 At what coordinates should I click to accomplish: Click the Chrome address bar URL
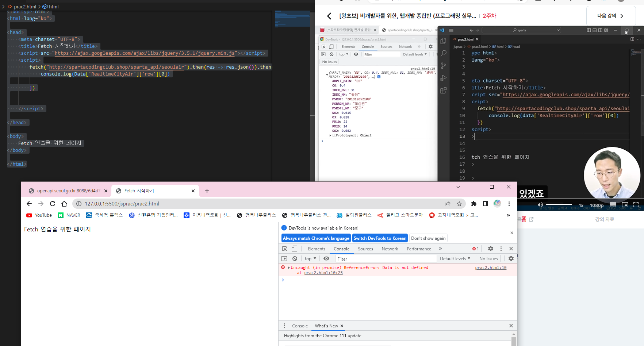(x=122, y=204)
